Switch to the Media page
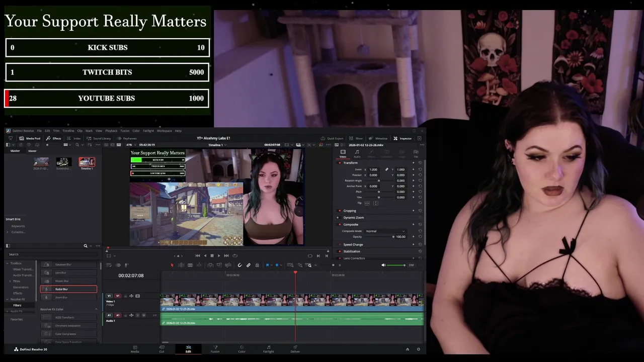 pyautogui.click(x=135, y=349)
